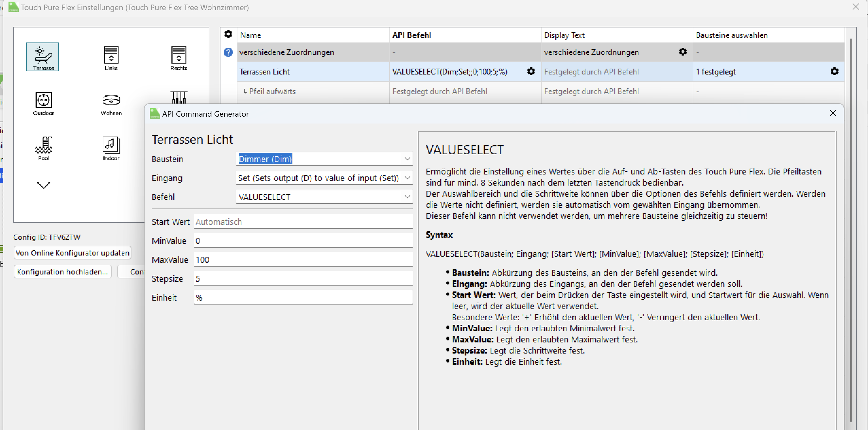Close the API Command Generator dialog
Viewport: 868px width, 430px height.
(x=833, y=113)
